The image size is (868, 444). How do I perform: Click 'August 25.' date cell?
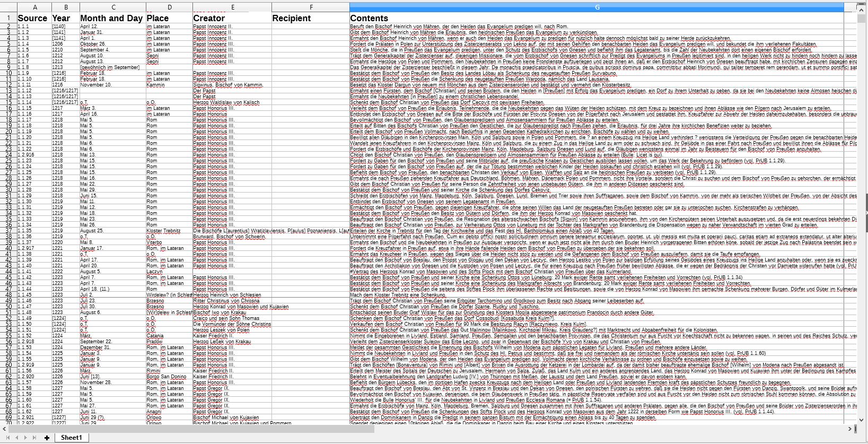pyautogui.click(x=113, y=231)
